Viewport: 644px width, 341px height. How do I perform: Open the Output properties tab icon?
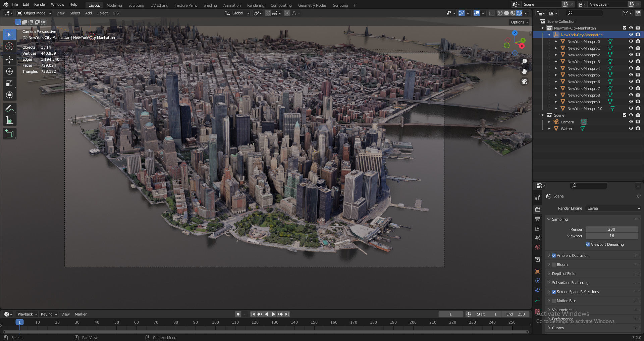[x=538, y=219]
